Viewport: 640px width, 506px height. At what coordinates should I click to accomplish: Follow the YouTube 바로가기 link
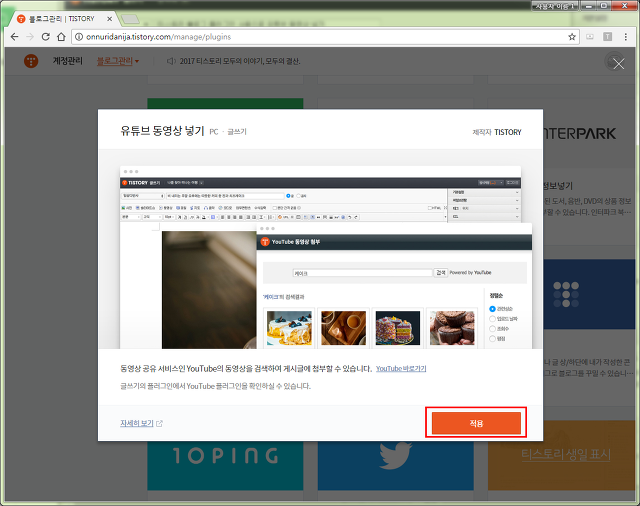point(401,368)
